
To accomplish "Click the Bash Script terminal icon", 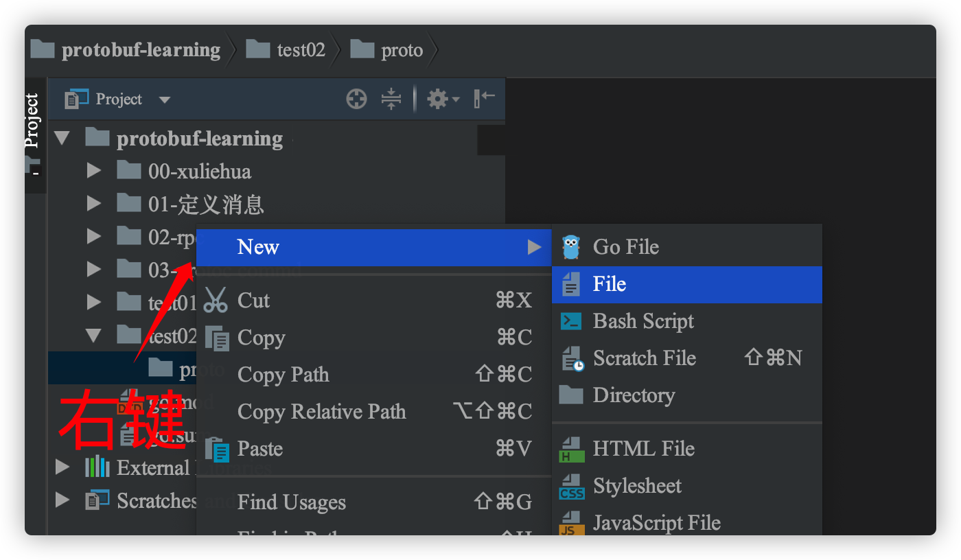I will pos(570,320).
